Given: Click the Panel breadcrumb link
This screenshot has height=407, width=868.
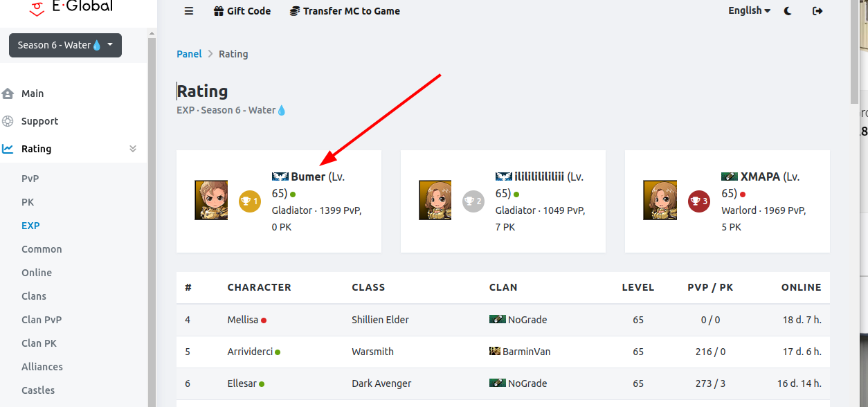Looking at the screenshot, I should tap(189, 54).
